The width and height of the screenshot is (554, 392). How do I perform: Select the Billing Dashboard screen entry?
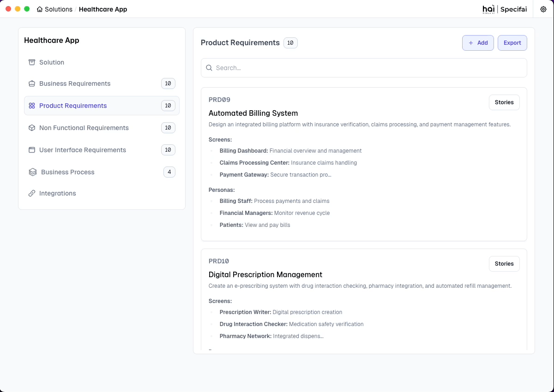tap(290, 151)
